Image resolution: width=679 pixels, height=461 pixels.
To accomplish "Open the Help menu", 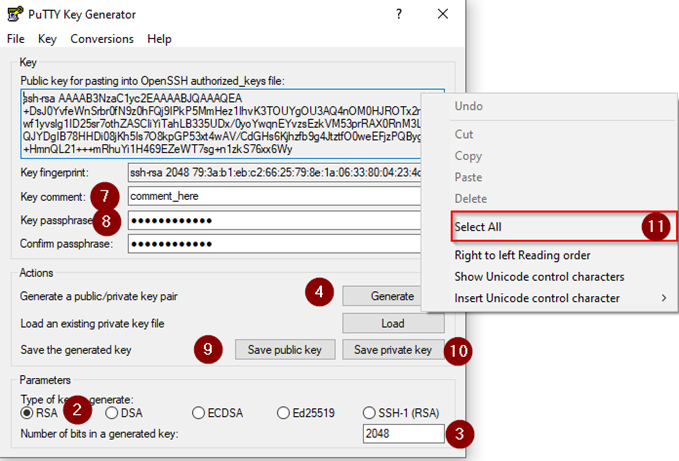I will click(x=159, y=39).
